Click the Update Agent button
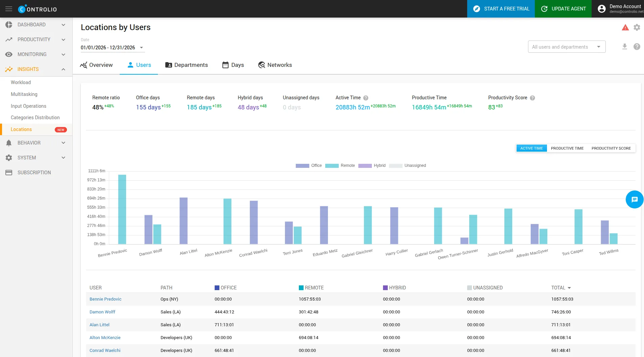This screenshot has width=644, height=357. [x=563, y=9]
